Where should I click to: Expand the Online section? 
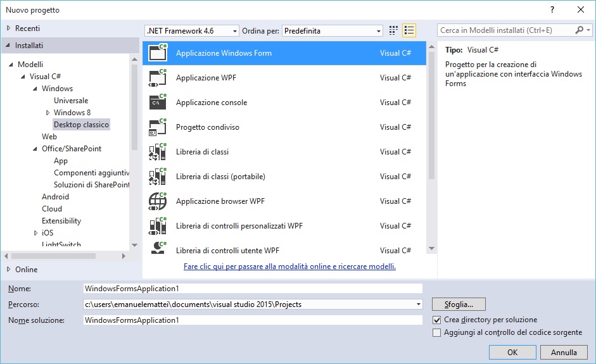point(8,269)
